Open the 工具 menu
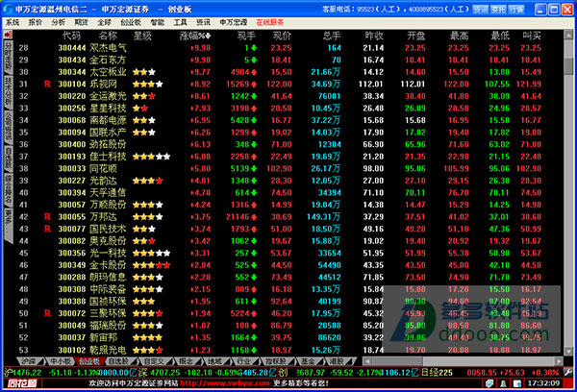The height and width of the screenshot is (392, 577). pos(181,22)
